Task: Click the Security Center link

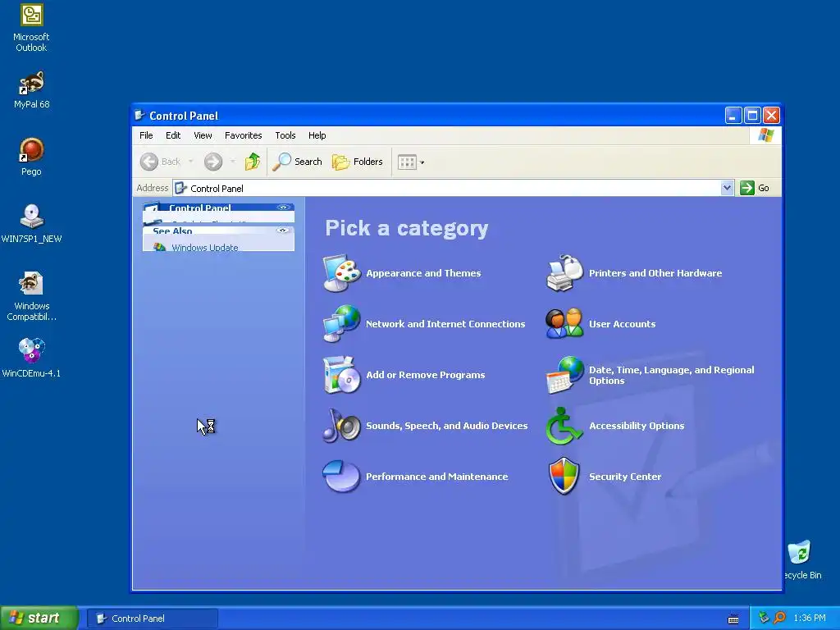Action: click(624, 477)
